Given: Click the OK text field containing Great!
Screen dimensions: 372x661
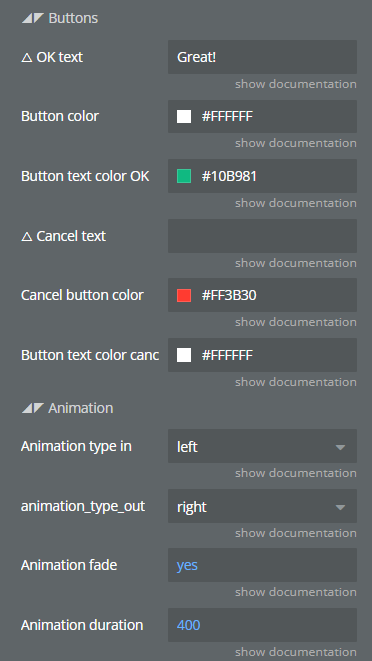Looking at the screenshot, I should click(262, 57).
